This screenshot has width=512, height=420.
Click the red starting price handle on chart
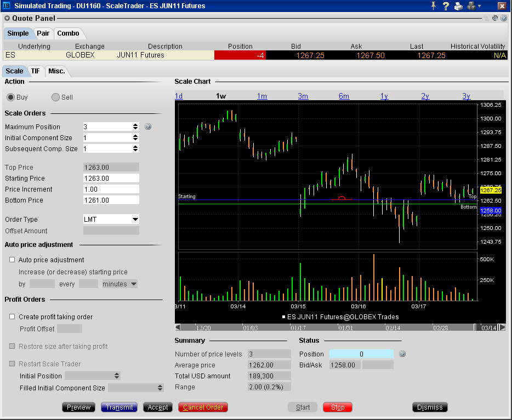(342, 198)
